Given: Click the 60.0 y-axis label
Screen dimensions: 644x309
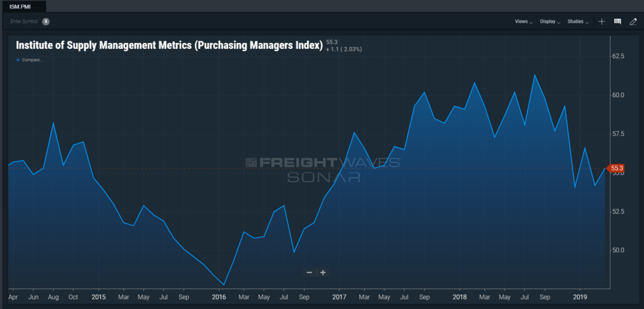Looking at the screenshot, I should click(618, 95).
